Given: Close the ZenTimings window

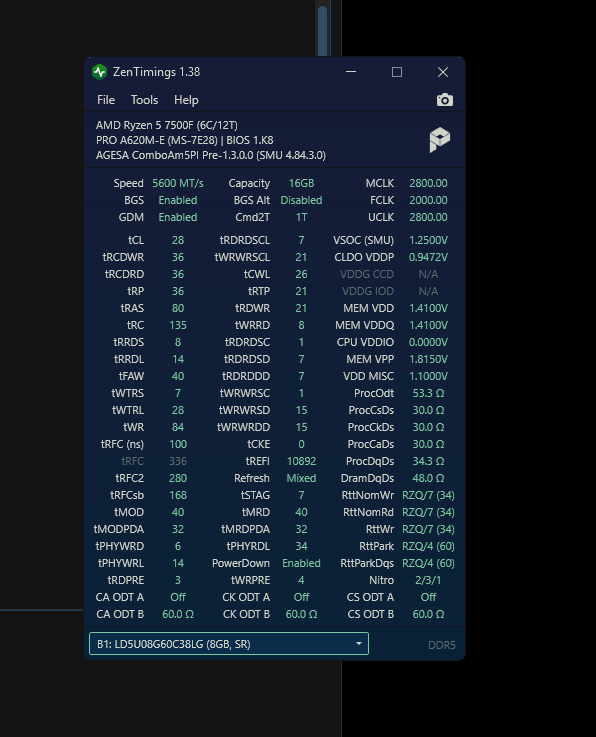Looking at the screenshot, I should (x=443, y=72).
